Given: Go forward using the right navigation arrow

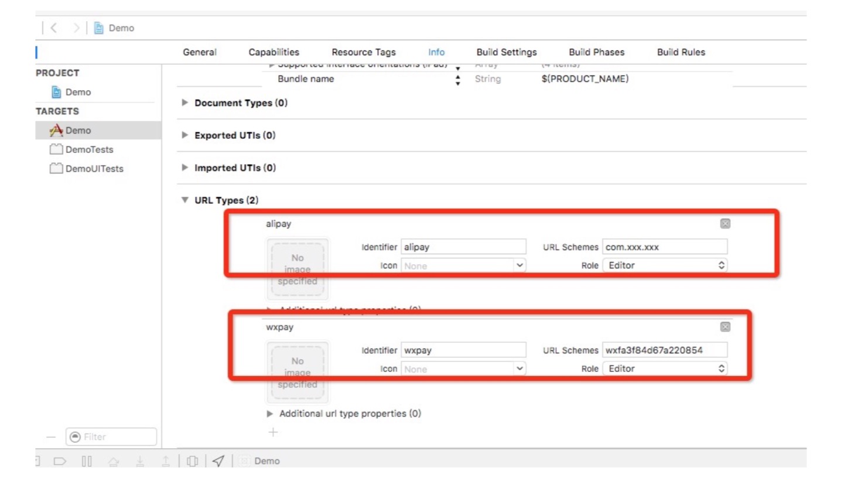Looking at the screenshot, I should point(76,28).
